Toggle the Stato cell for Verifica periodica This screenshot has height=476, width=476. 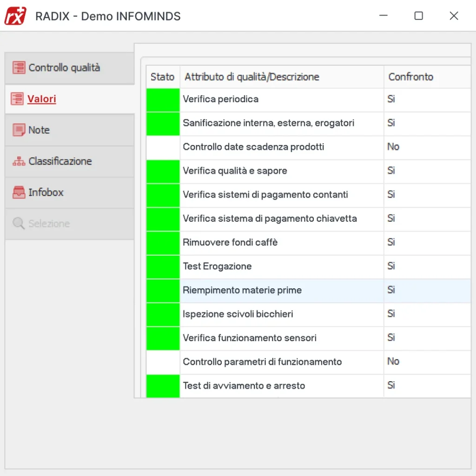(162, 99)
